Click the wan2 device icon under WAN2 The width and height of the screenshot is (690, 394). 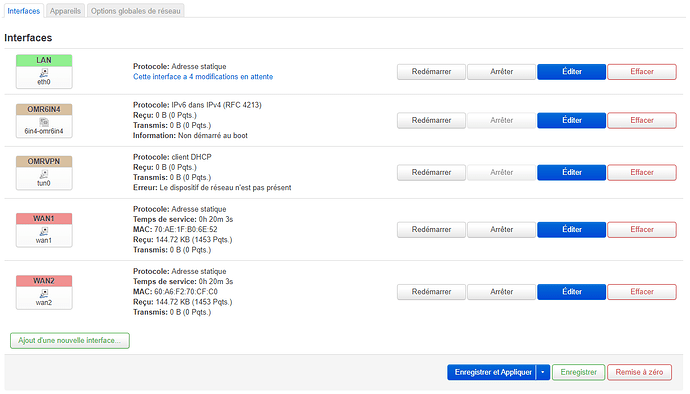point(44,294)
